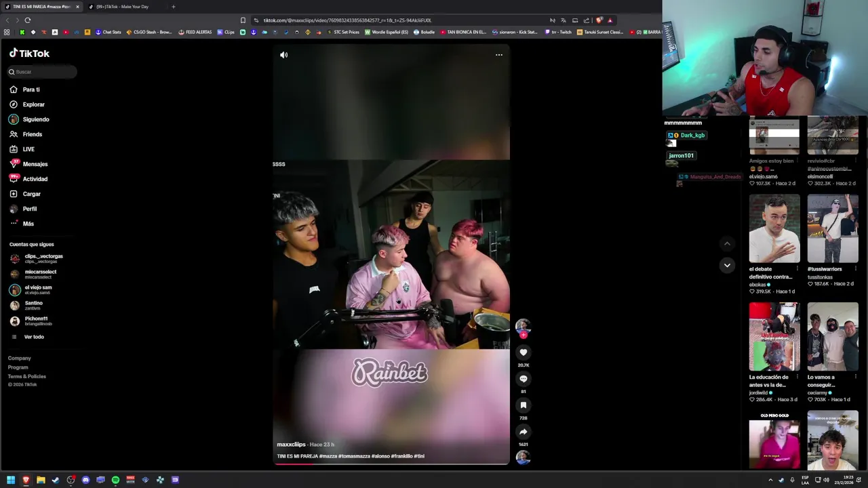Bookmark the video to favorites
The image size is (868, 488).
[x=523, y=405]
